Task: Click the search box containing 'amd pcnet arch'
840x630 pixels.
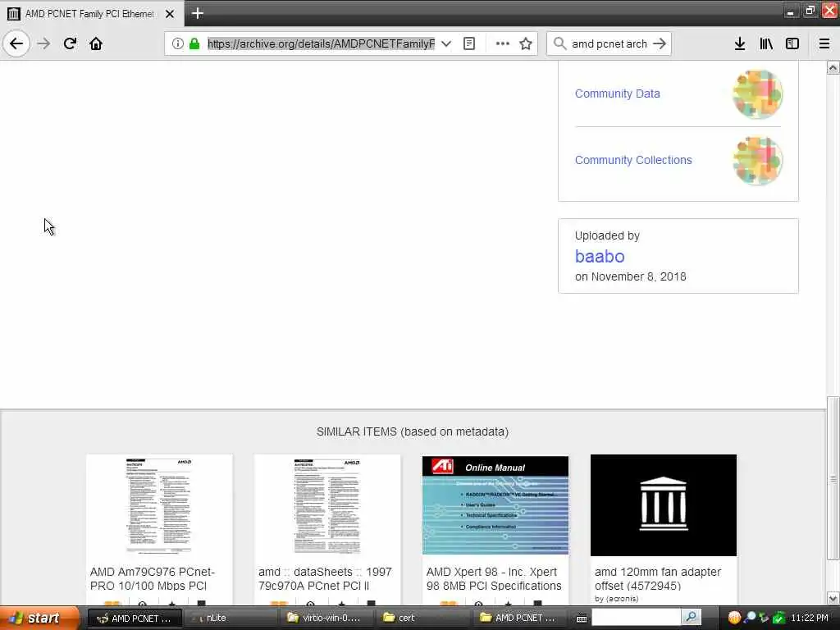Action: coord(609,43)
